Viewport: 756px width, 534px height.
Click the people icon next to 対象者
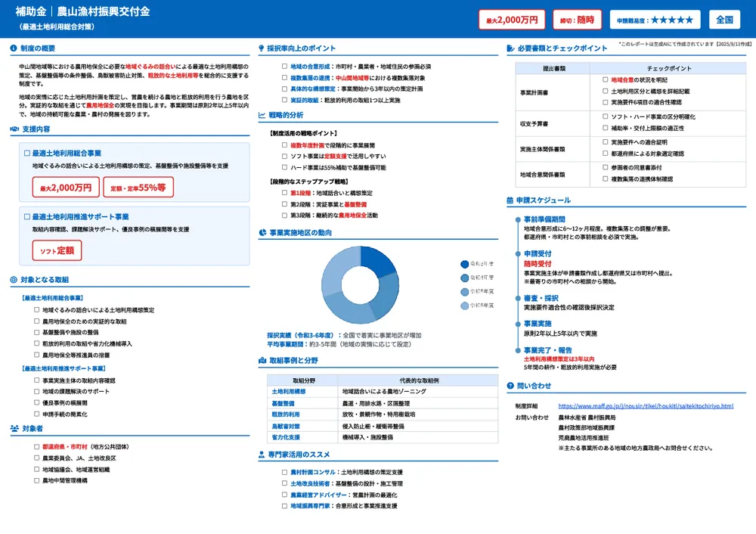tap(14, 428)
